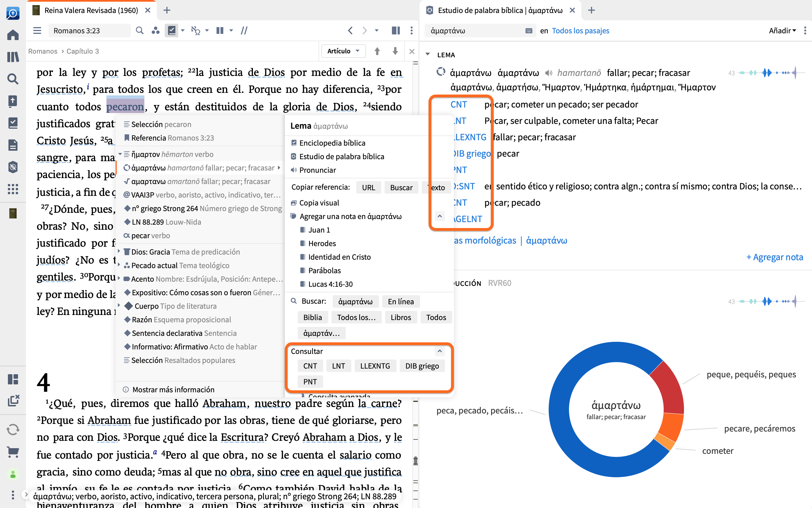Click the En línea search button
Image resolution: width=812 pixels, height=508 pixels.
pyautogui.click(x=401, y=301)
